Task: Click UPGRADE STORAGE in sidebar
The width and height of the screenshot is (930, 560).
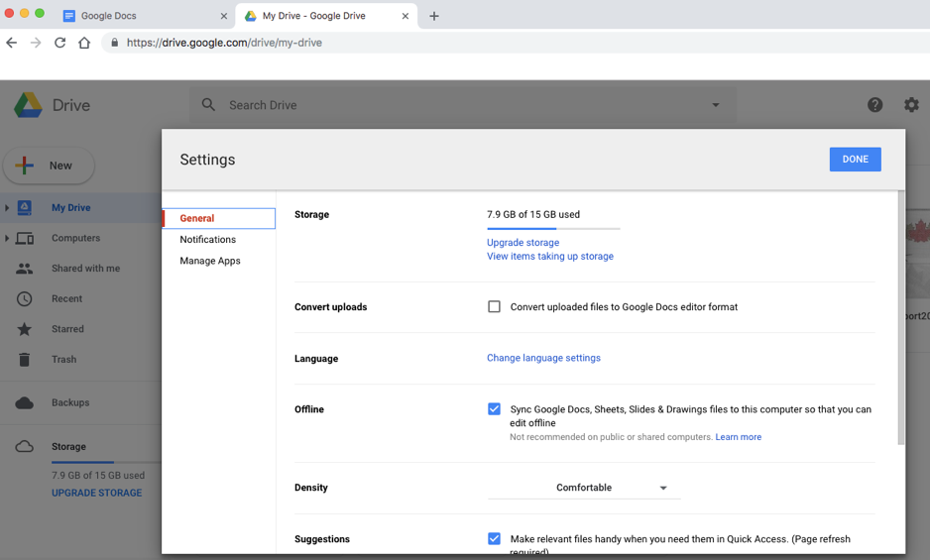Action: coord(97,493)
